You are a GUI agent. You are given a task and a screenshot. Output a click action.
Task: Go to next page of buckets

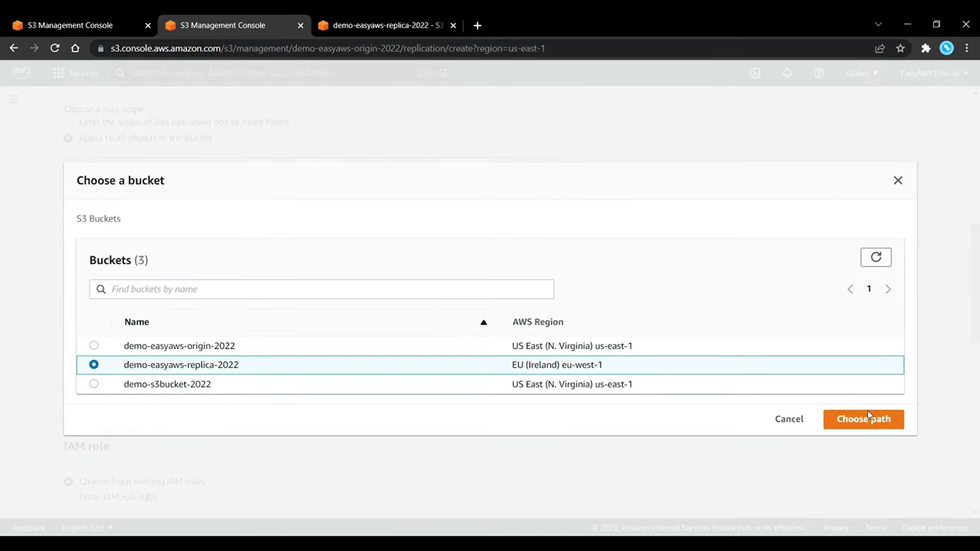tap(888, 289)
